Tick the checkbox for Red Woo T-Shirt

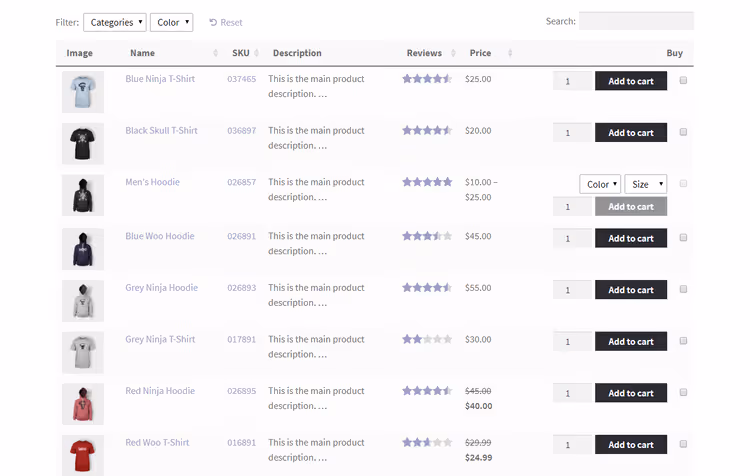683,444
